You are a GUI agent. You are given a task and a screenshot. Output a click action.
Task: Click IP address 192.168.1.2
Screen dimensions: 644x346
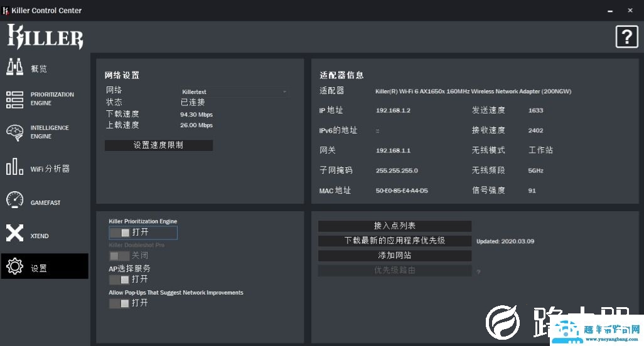click(x=393, y=110)
